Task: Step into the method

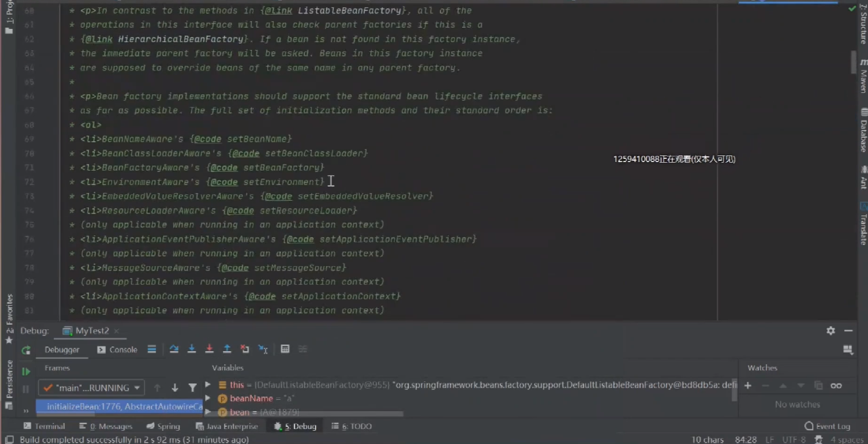Action: pos(191,349)
